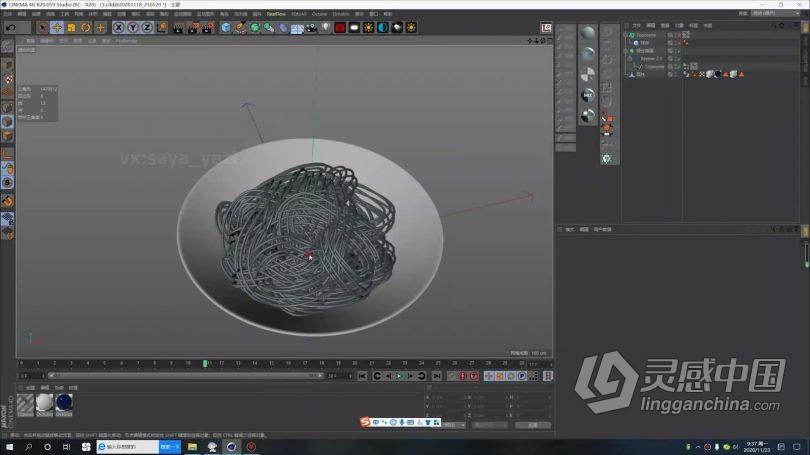Open the Windows Start menu
The height and width of the screenshot is (455, 810).
[x=9, y=447]
